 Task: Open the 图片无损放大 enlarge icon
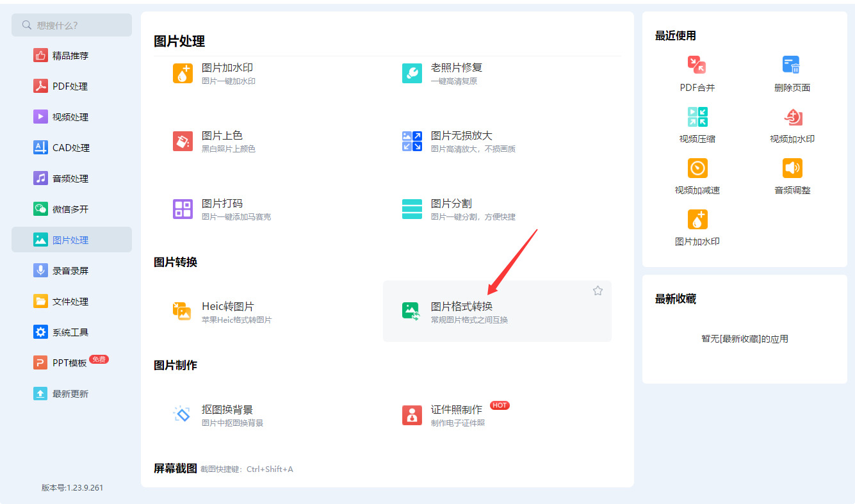tap(412, 142)
